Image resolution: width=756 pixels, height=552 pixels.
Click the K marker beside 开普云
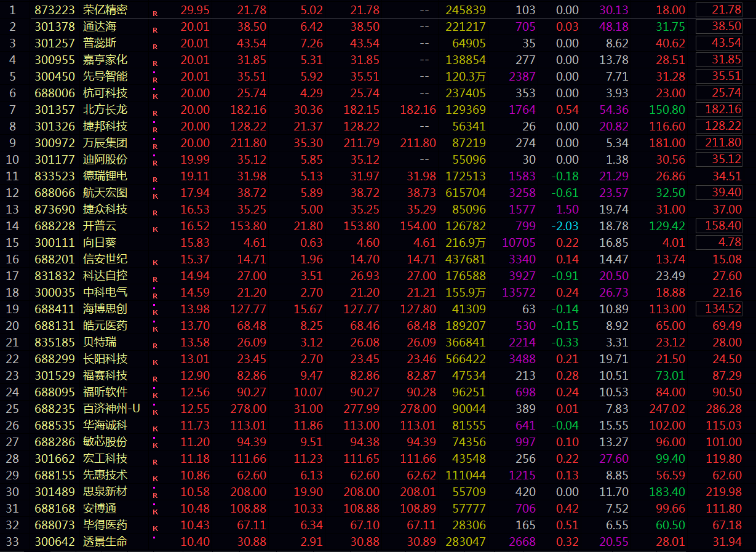155,229
